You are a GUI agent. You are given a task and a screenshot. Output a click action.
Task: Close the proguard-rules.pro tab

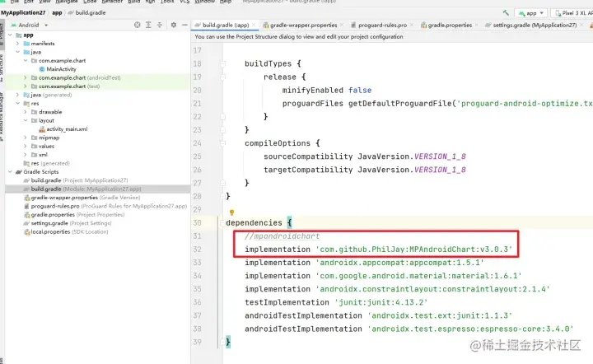point(412,25)
